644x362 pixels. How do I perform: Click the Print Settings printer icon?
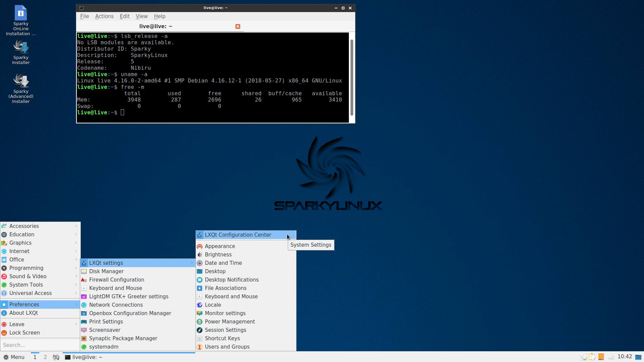click(x=84, y=322)
